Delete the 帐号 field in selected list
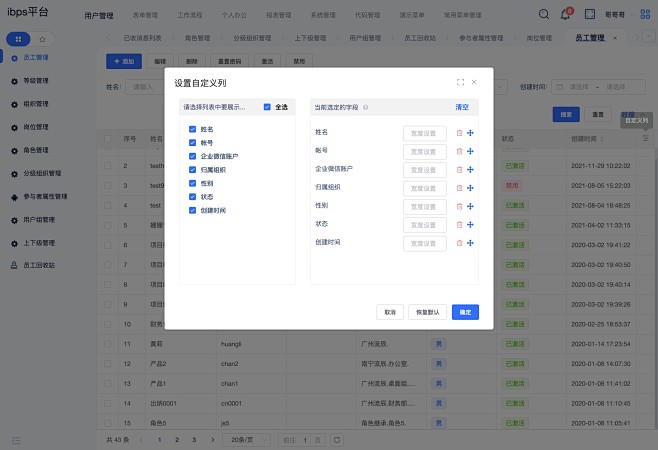 460,152
